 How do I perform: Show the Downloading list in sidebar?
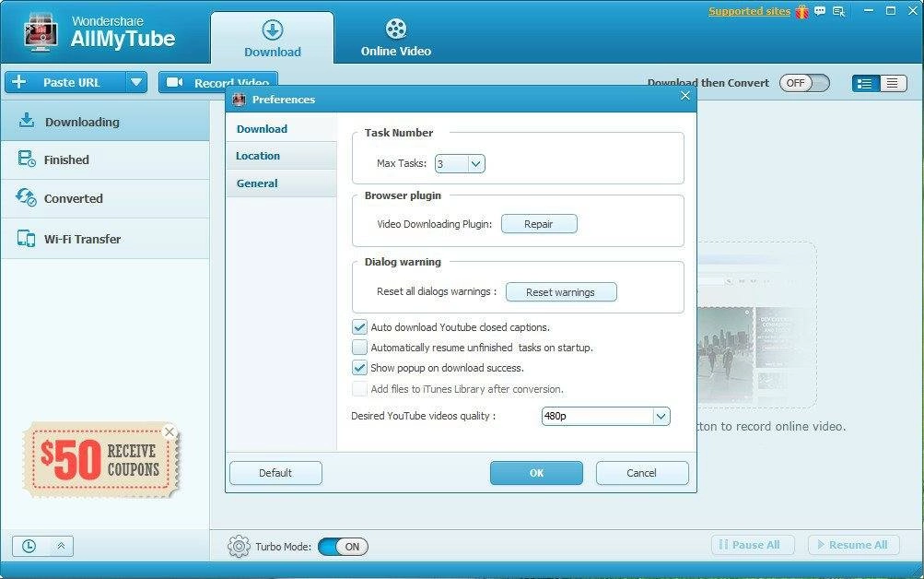105,122
